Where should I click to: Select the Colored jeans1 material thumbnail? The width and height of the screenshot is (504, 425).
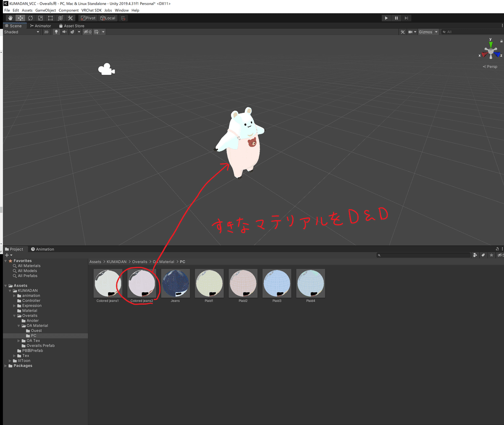pos(108,283)
